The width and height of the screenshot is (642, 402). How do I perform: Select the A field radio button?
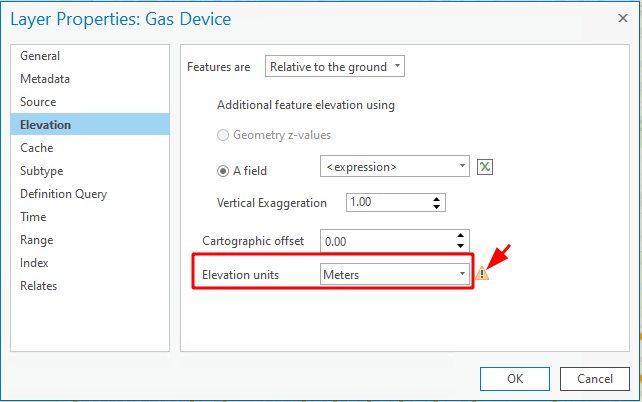tap(223, 171)
